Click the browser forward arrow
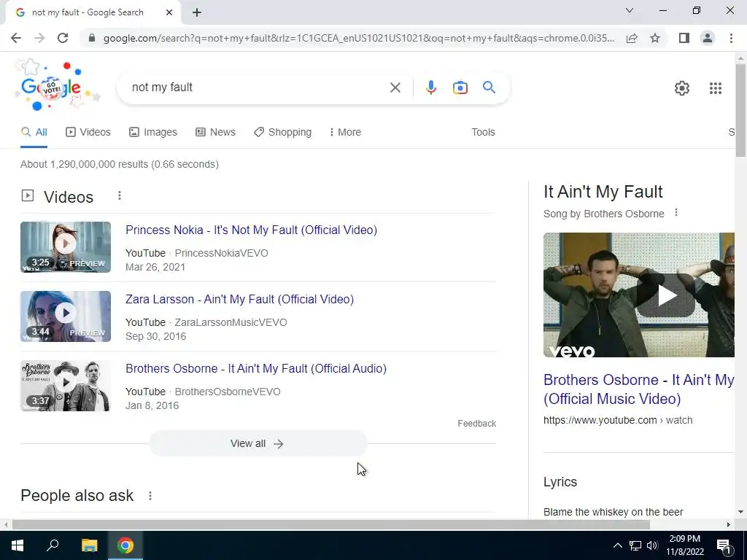Image resolution: width=747 pixels, height=560 pixels. coord(39,38)
